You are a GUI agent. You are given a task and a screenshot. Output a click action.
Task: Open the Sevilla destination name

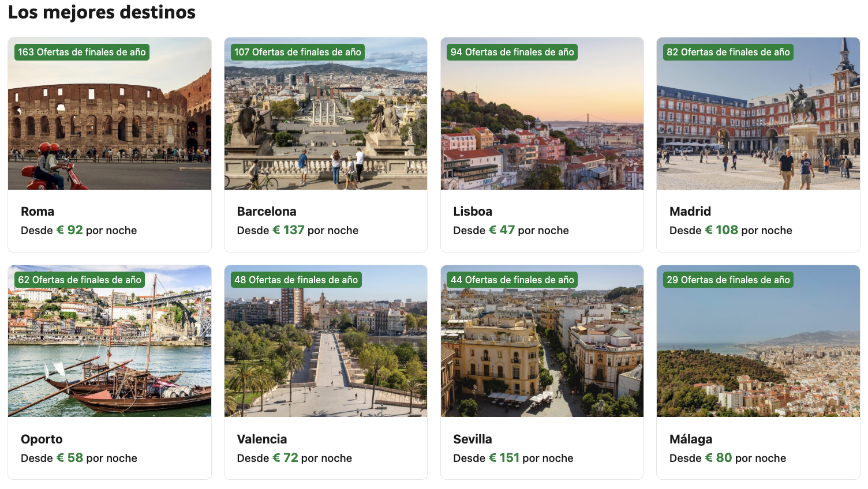click(473, 439)
